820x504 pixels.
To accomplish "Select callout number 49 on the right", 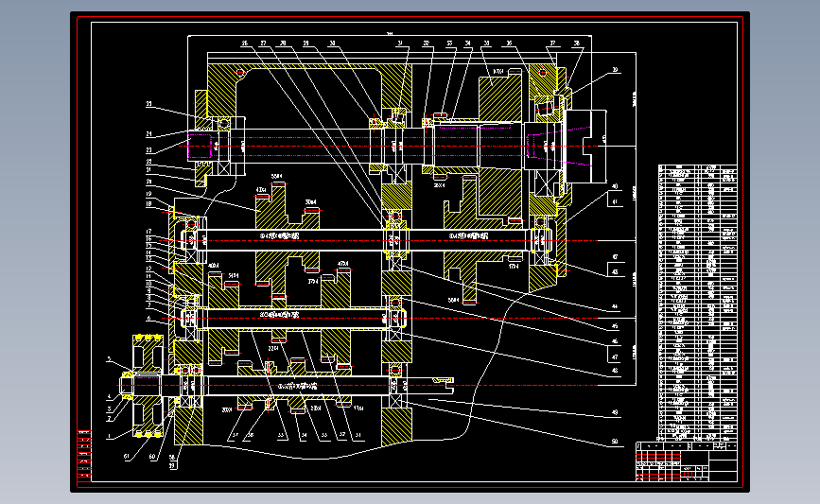I will point(615,412).
